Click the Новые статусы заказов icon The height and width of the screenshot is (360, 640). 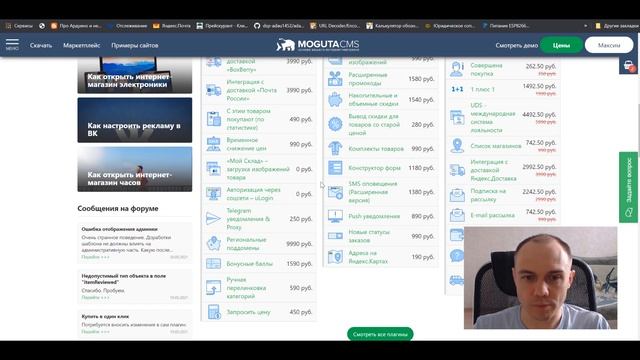[335, 236]
